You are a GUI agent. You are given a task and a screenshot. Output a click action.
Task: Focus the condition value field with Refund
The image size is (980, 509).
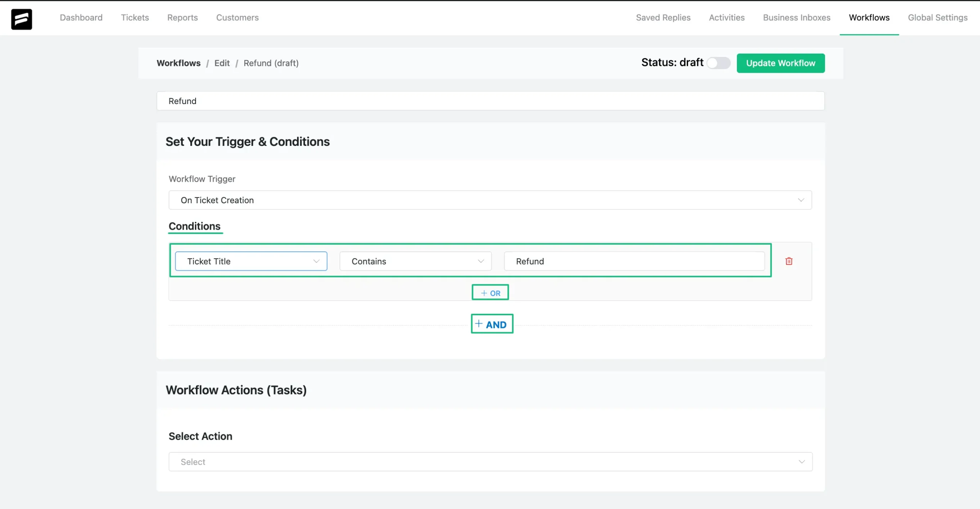point(634,261)
